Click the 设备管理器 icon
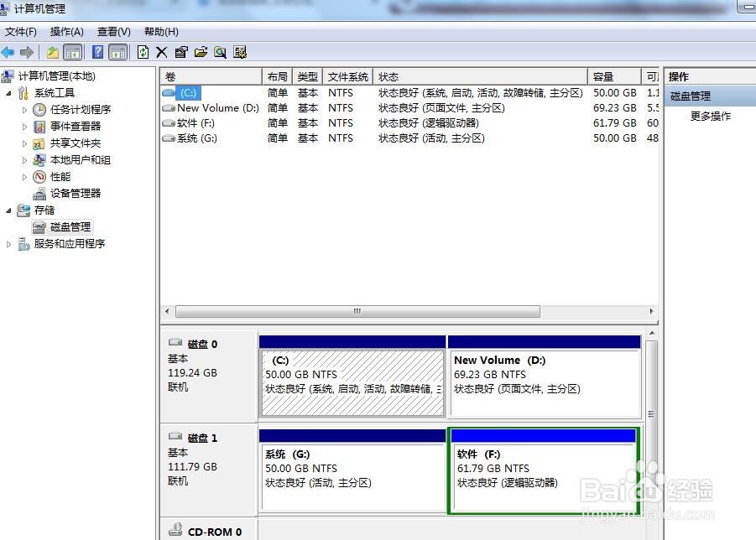 (x=39, y=194)
